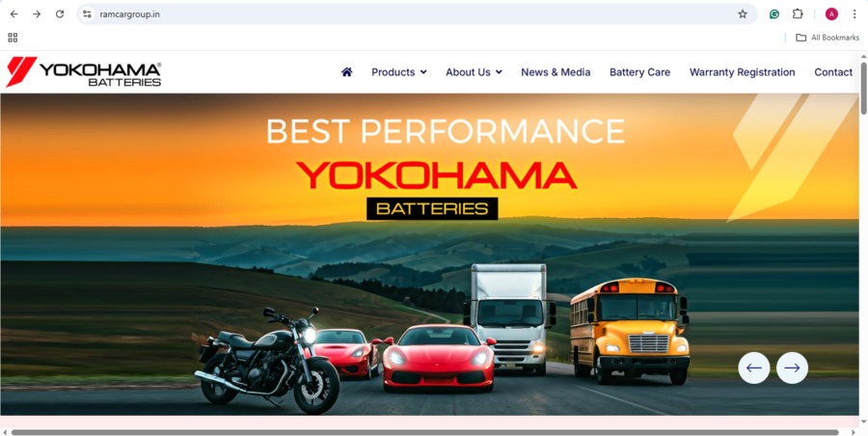Open the All Bookmarks folder

[827, 38]
